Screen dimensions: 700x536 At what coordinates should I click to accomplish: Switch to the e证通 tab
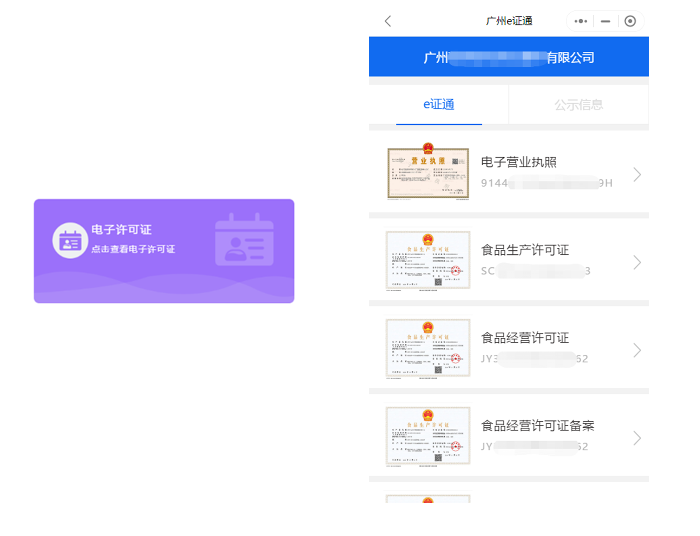(x=438, y=104)
